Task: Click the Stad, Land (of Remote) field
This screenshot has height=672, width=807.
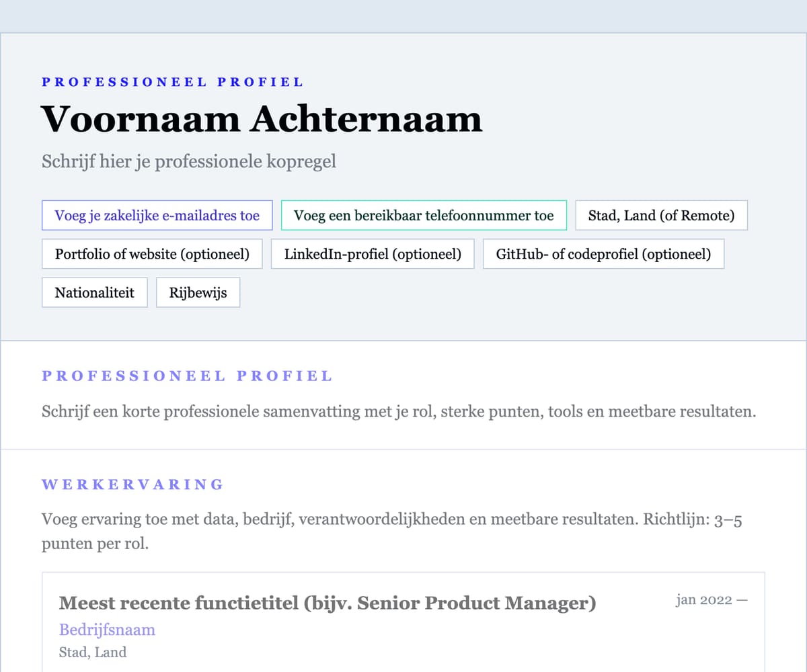Action: pos(661,215)
